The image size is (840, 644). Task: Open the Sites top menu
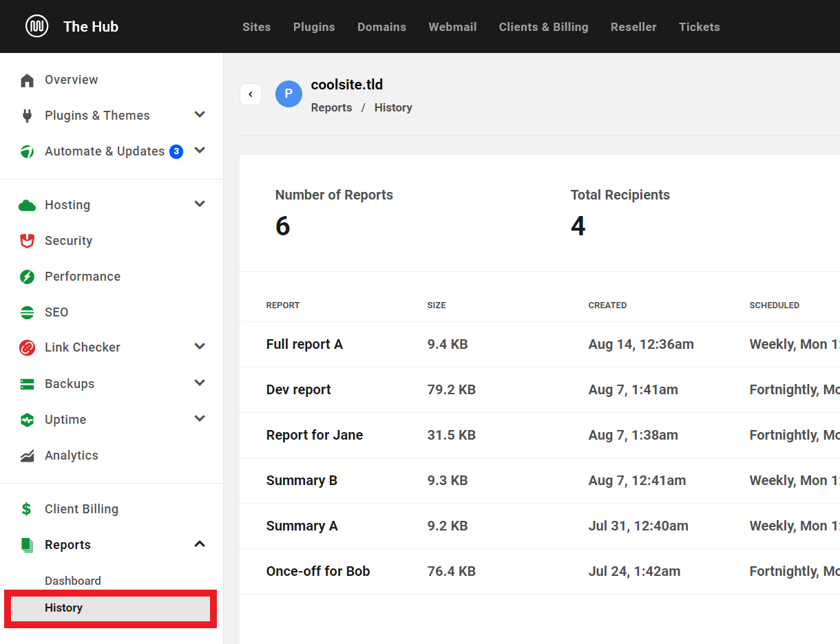click(256, 27)
